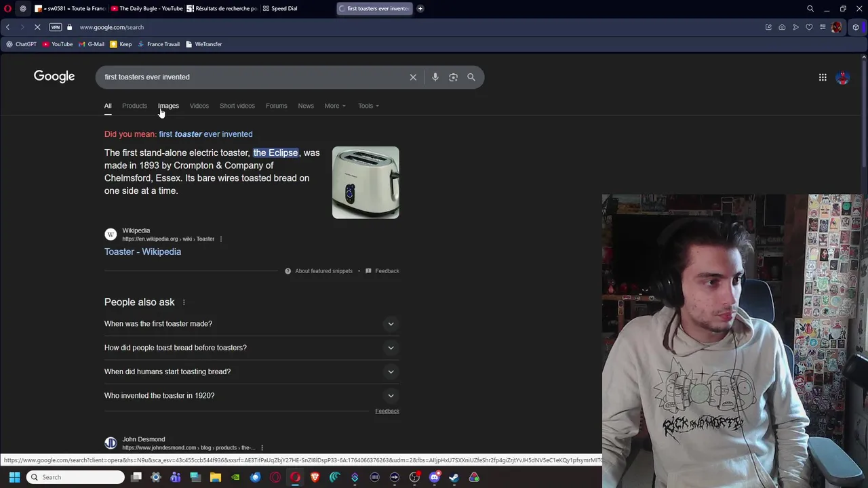Open the Keep bookmark
This screenshot has width=868, height=488.
[x=121, y=44]
